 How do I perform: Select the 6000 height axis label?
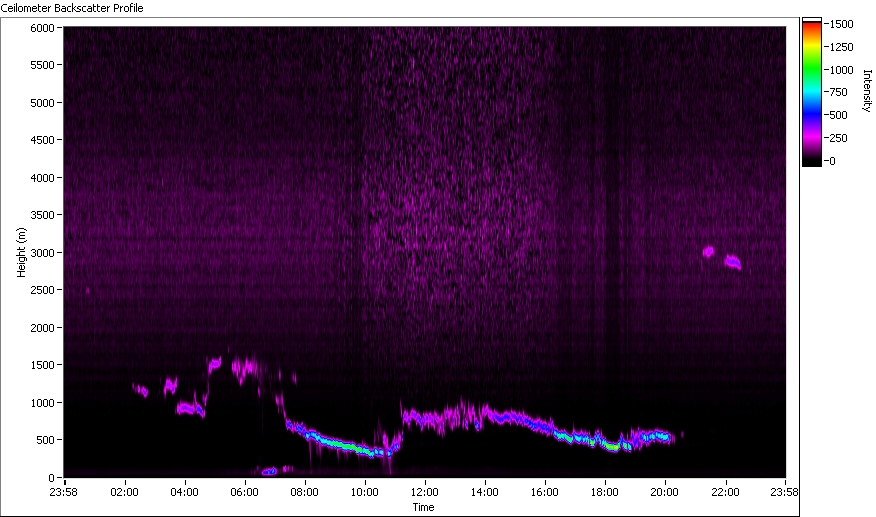click(42, 28)
